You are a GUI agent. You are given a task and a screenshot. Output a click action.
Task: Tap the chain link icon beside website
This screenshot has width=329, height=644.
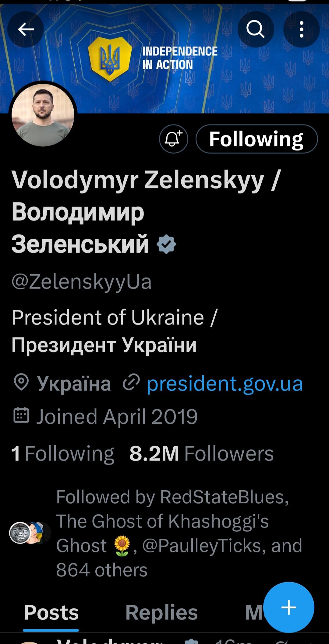pyautogui.click(x=131, y=383)
